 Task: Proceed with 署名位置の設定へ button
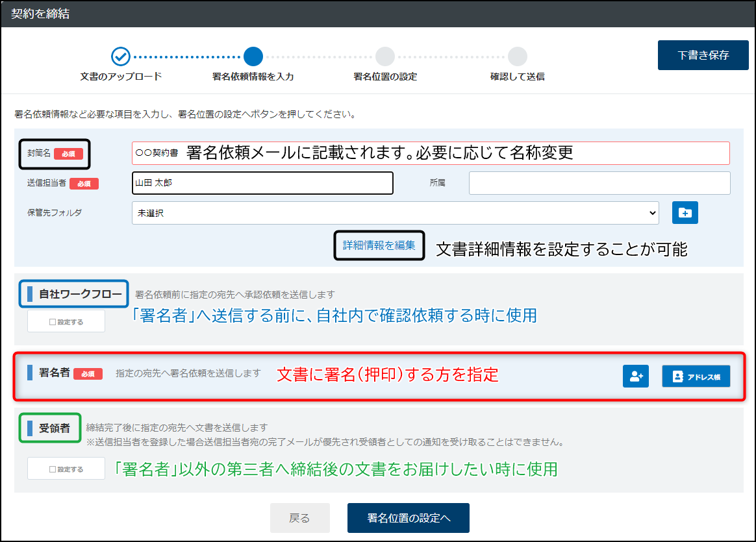[408, 518]
